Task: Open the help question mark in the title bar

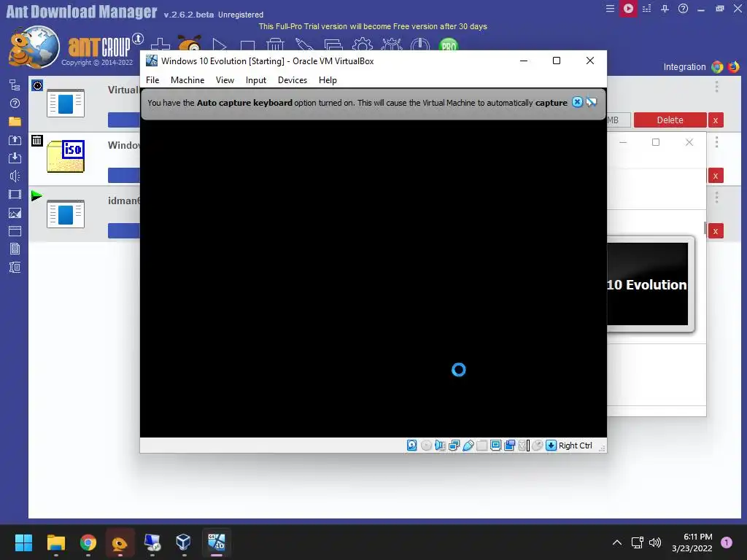Action: 683,9
